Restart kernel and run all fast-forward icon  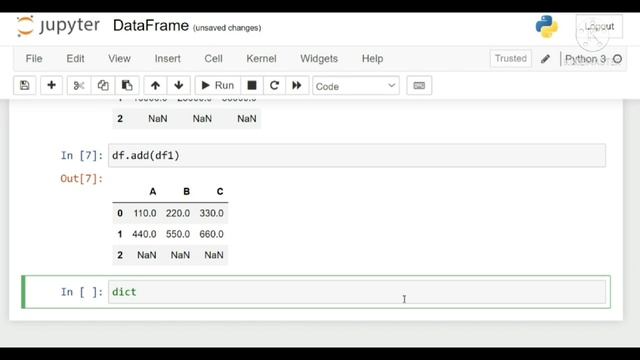[x=297, y=85]
